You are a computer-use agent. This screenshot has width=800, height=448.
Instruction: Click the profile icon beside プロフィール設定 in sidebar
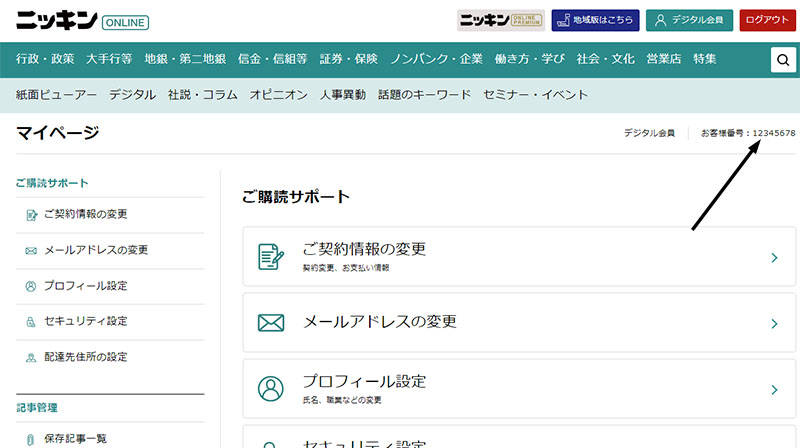pos(31,286)
